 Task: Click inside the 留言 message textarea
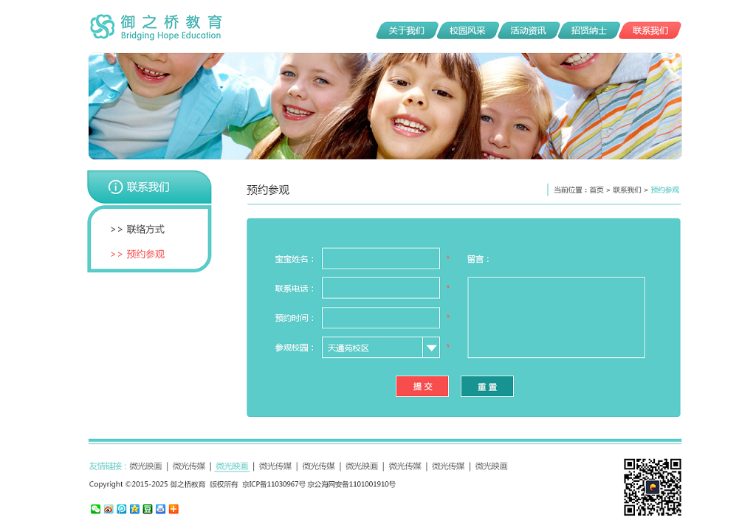click(x=556, y=317)
